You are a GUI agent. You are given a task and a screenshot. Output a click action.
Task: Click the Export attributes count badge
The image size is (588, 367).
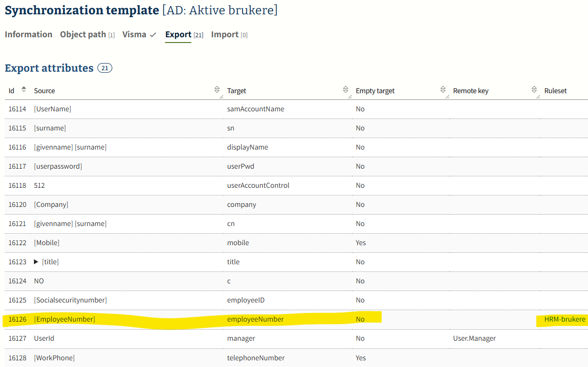[105, 68]
